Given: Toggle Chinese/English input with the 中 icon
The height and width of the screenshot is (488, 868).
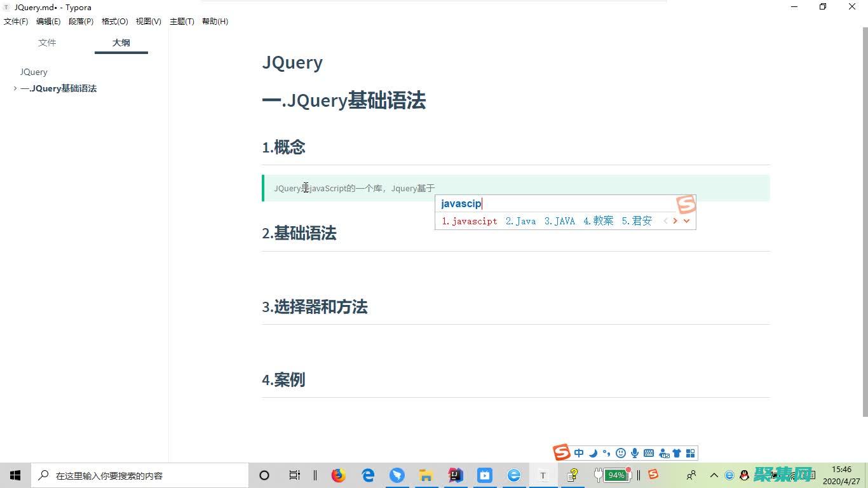Looking at the screenshot, I should coord(579,453).
